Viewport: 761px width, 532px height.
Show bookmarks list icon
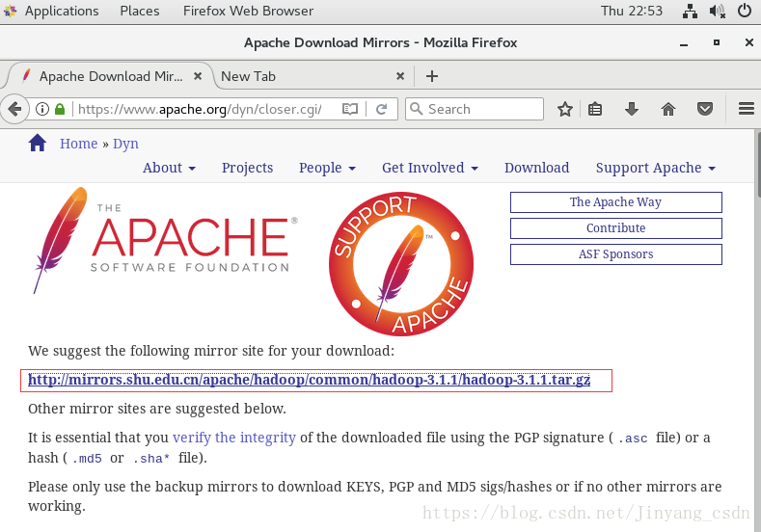pos(595,109)
